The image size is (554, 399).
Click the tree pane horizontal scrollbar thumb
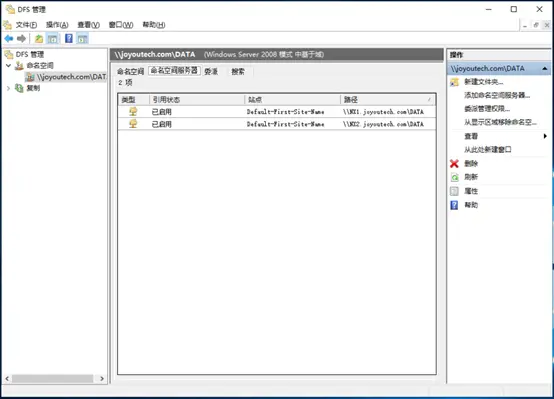tap(52, 379)
